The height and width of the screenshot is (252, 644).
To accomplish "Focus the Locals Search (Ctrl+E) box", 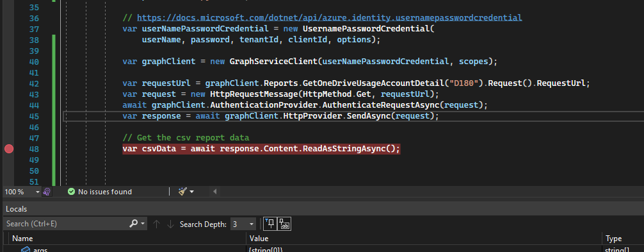I will 66,224.
